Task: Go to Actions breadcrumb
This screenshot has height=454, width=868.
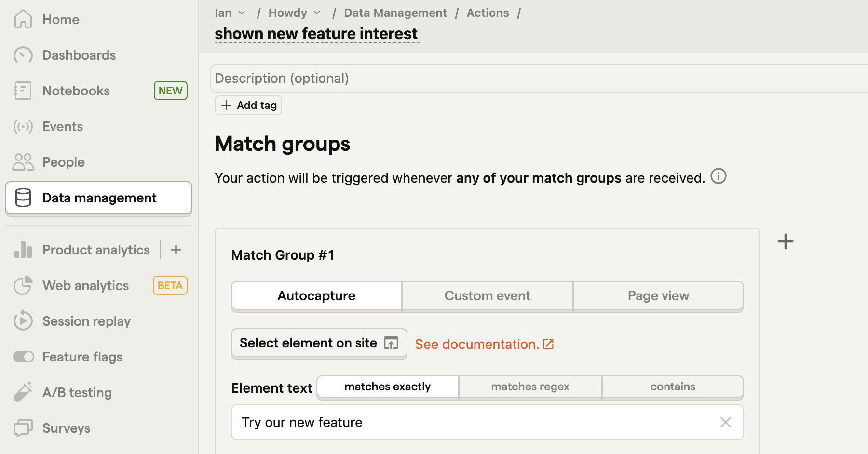Action: (x=488, y=13)
